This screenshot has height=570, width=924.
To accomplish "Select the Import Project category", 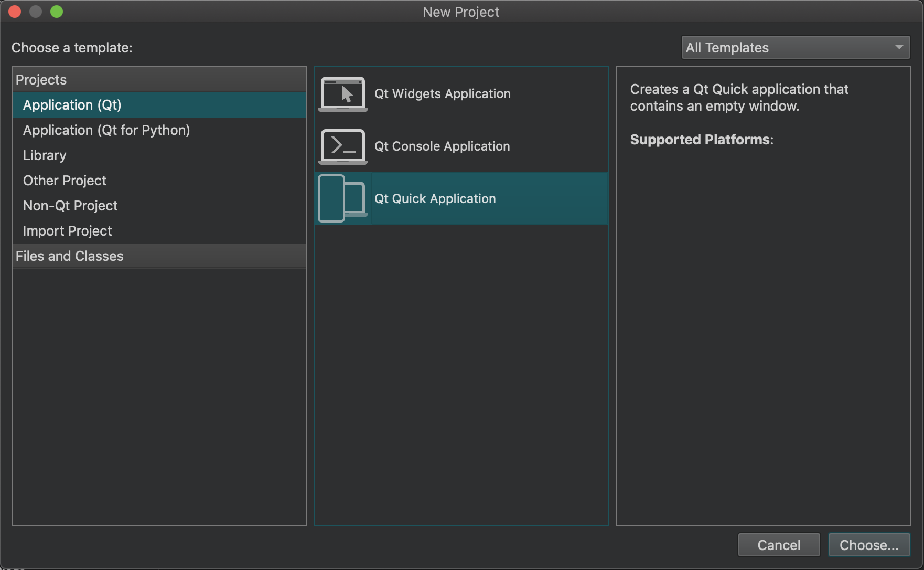I will [x=159, y=231].
